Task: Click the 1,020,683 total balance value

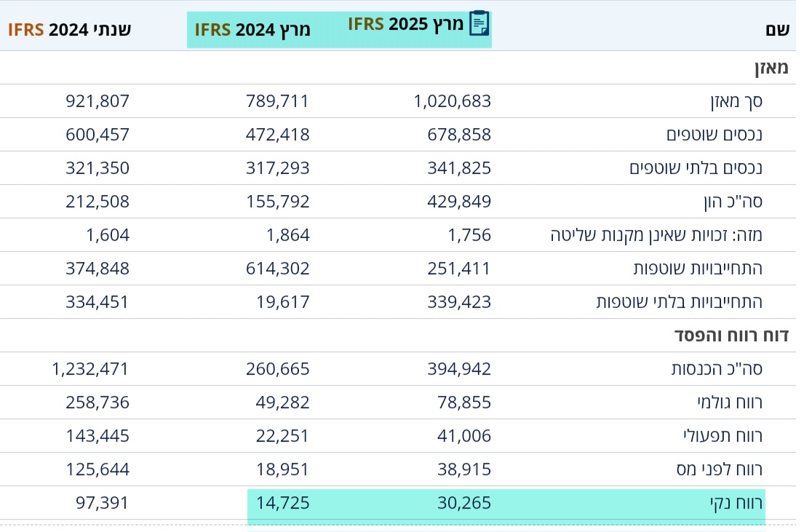Action: (x=452, y=101)
